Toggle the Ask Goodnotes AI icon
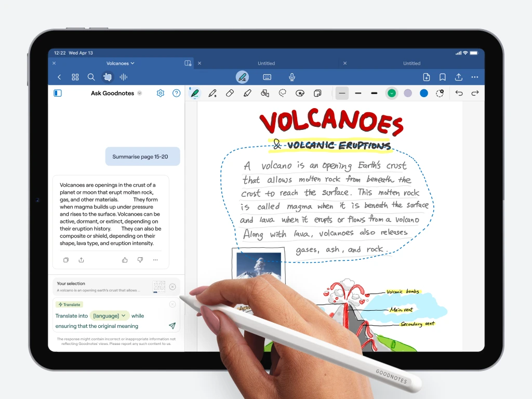 tap(107, 77)
